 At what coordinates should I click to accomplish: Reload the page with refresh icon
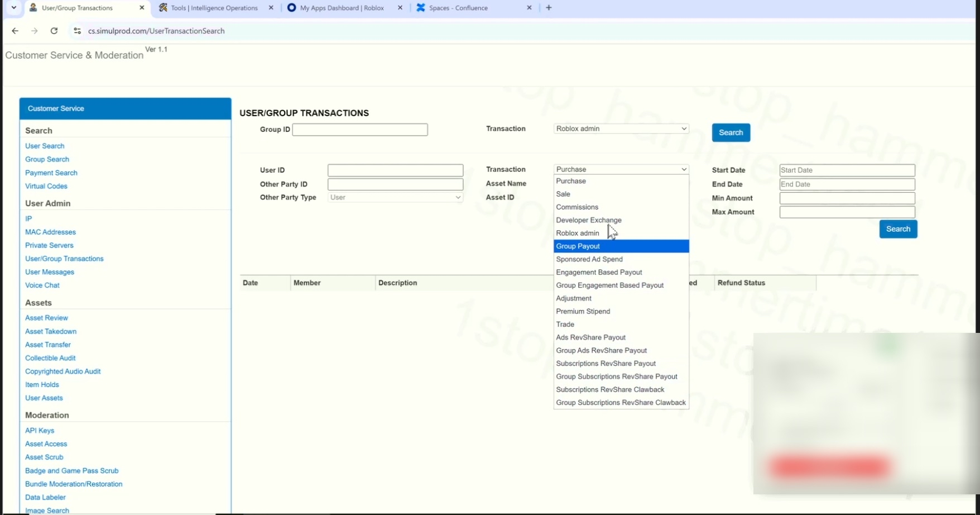(x=54, y=31)
